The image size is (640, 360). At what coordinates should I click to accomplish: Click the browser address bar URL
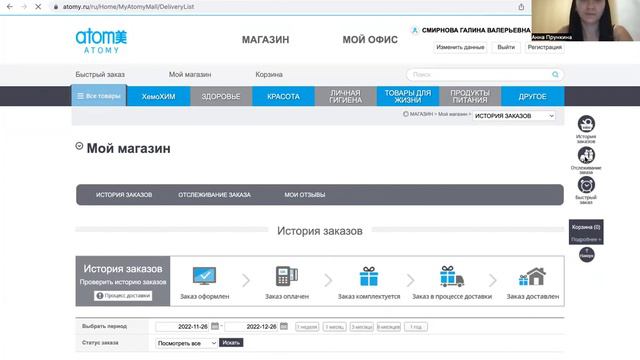point(128,7)
